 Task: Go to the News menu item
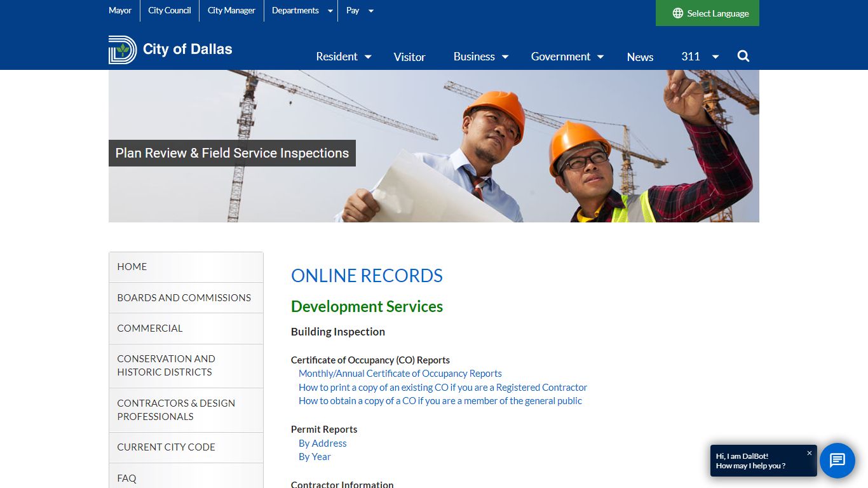640,57
